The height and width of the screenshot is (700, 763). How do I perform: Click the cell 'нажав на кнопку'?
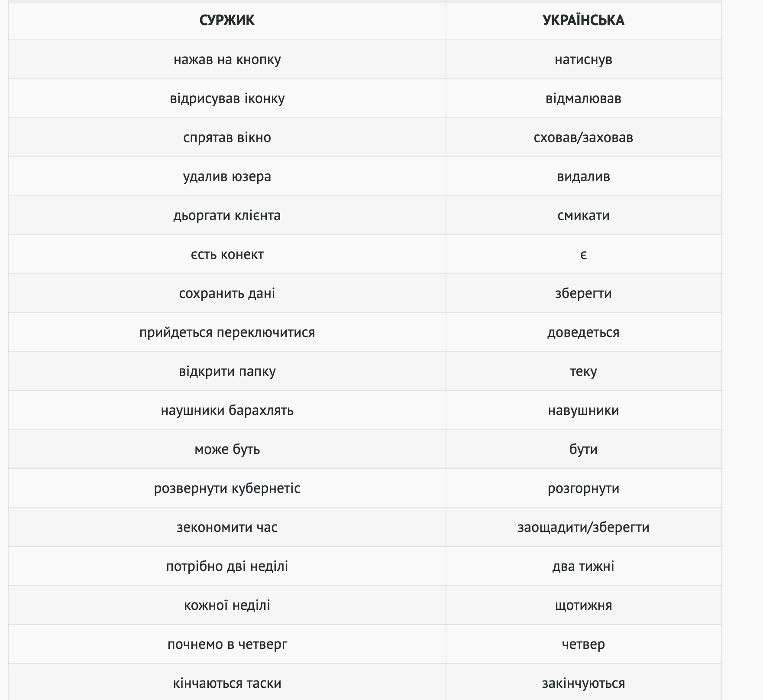click(x=227, y=59)
